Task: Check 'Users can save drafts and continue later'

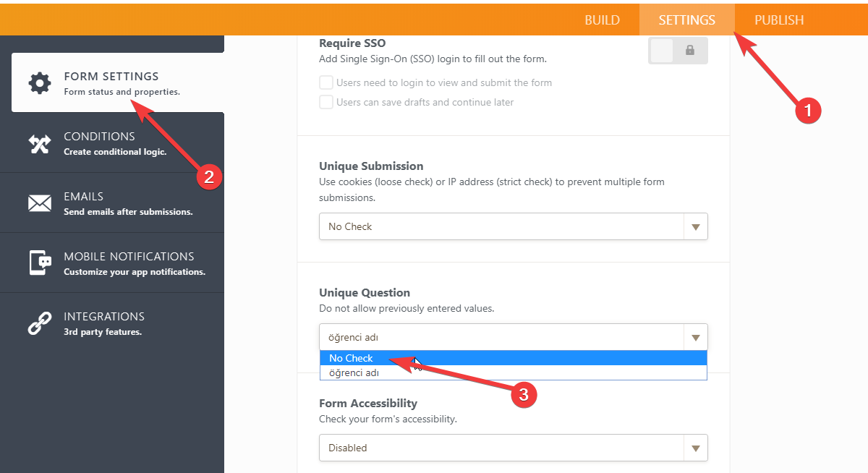Action: 325,101
